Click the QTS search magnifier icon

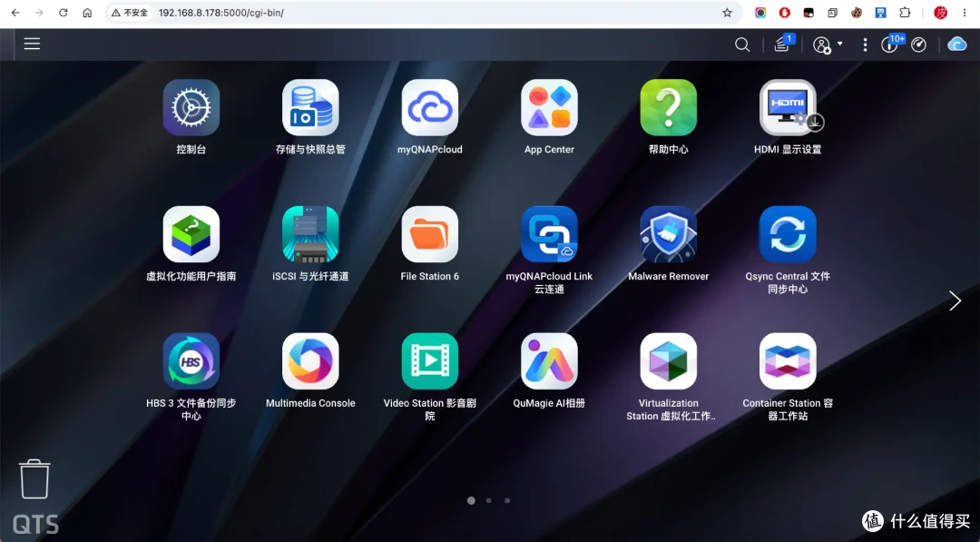tap(742, 44)
